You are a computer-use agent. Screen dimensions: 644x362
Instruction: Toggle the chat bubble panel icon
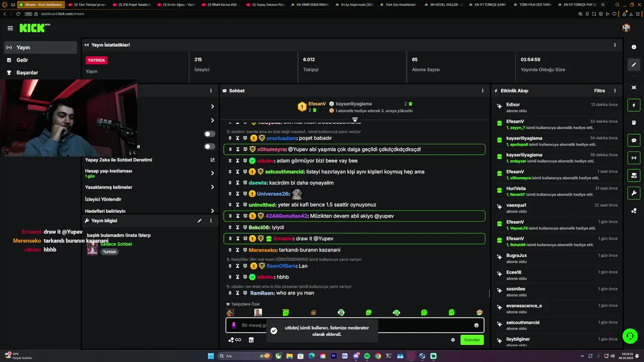tap(633, 140)
